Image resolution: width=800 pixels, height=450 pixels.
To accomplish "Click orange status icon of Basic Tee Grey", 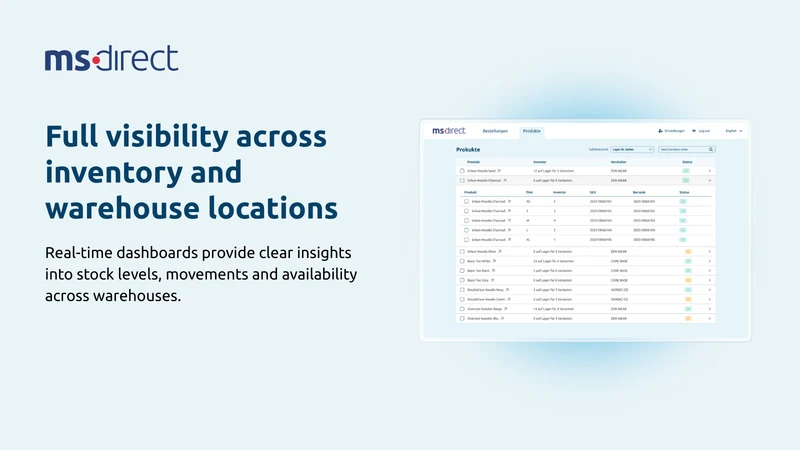I will coord(688,280).
